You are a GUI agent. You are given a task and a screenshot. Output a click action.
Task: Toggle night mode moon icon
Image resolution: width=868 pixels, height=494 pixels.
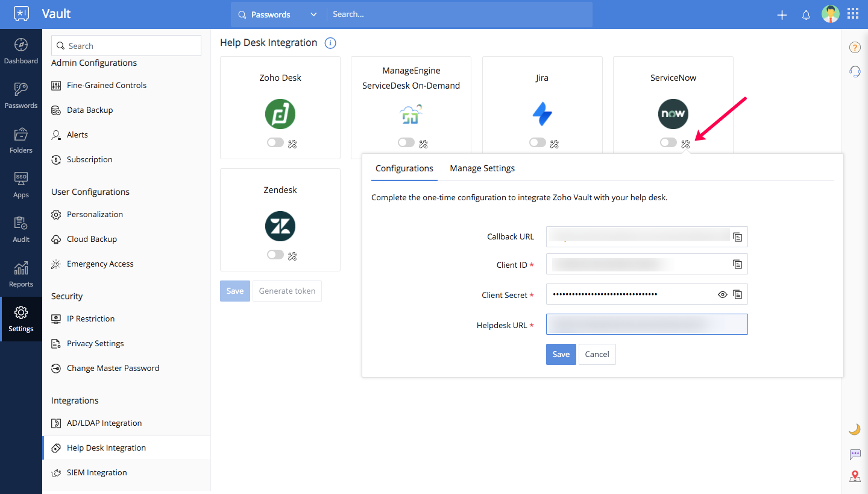[x=855, y=429]
